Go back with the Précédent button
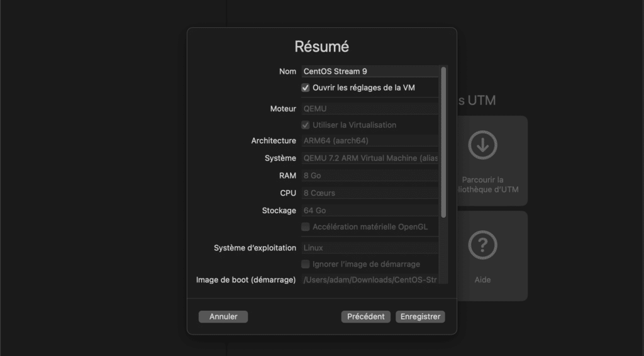 coord(365,316)
